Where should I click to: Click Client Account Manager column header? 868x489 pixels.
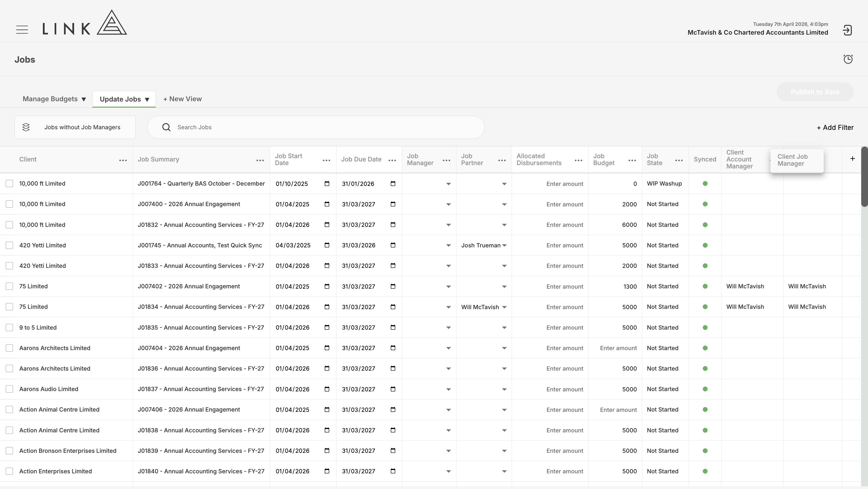tap(740, 159)
